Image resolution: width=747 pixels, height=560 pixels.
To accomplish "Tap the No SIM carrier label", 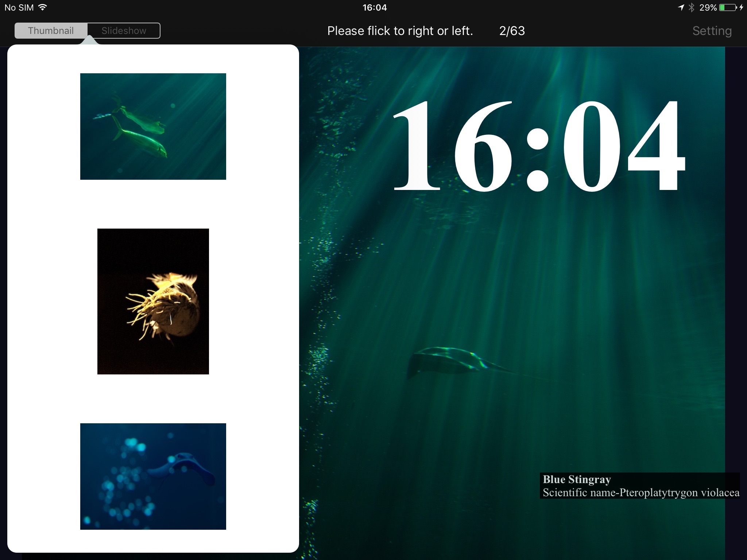I will pos(19,7).
